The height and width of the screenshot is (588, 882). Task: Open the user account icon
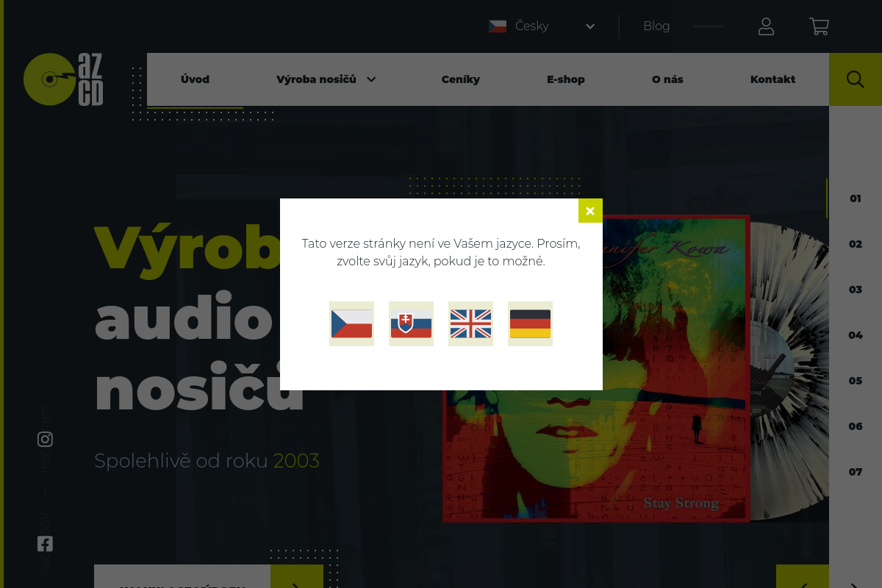[766, 26]
